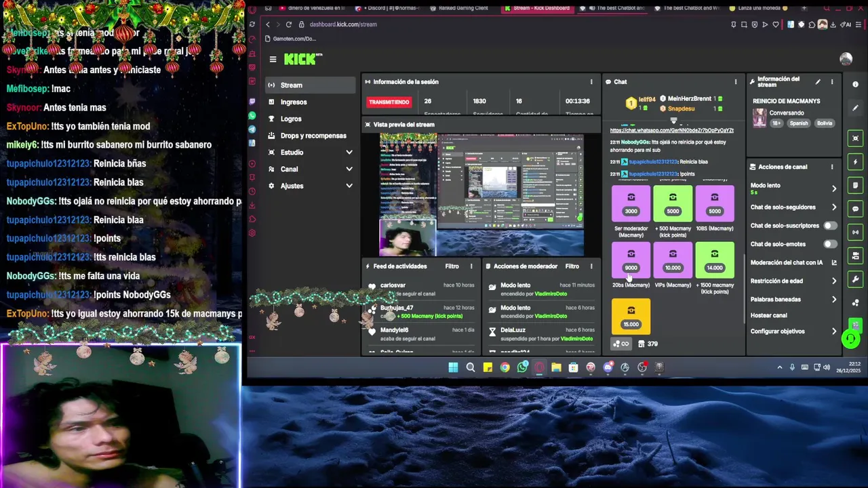Go back in the browser
Screen dimensions: 868x488
pyautogui.click(x=267, y=24)
